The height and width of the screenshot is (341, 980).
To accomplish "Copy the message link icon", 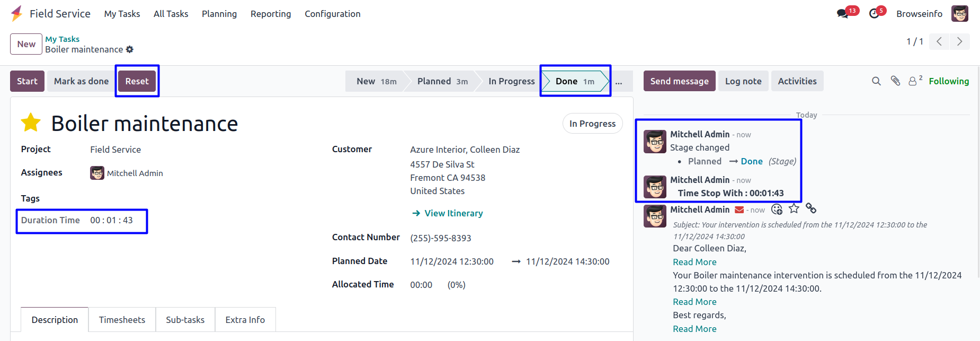I will pyautogui.click(x=811, y=208).
